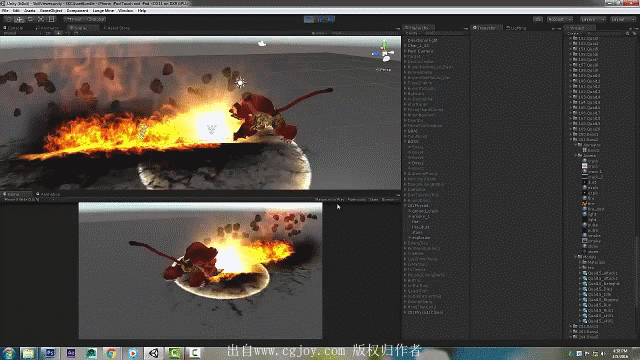Toggle Mute audio in Game view
The image size is (640, 360).
(357, 200)
